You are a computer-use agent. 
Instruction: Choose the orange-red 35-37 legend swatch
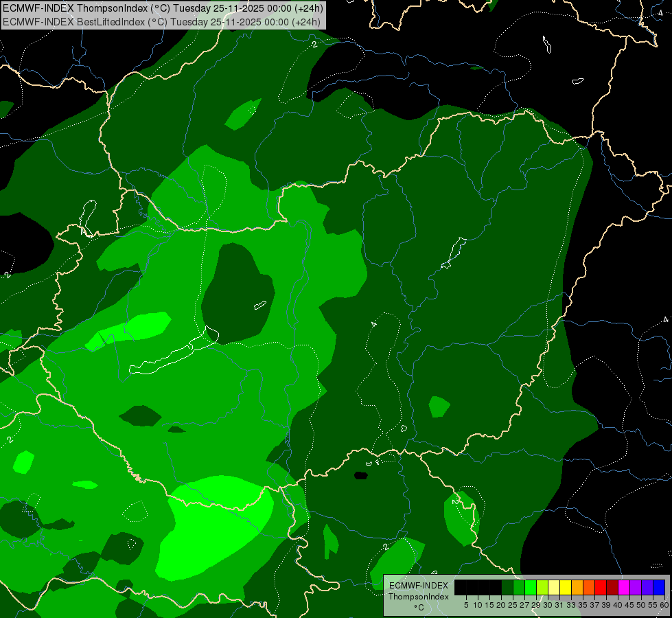pyautogui.click(x=589, y=587)
